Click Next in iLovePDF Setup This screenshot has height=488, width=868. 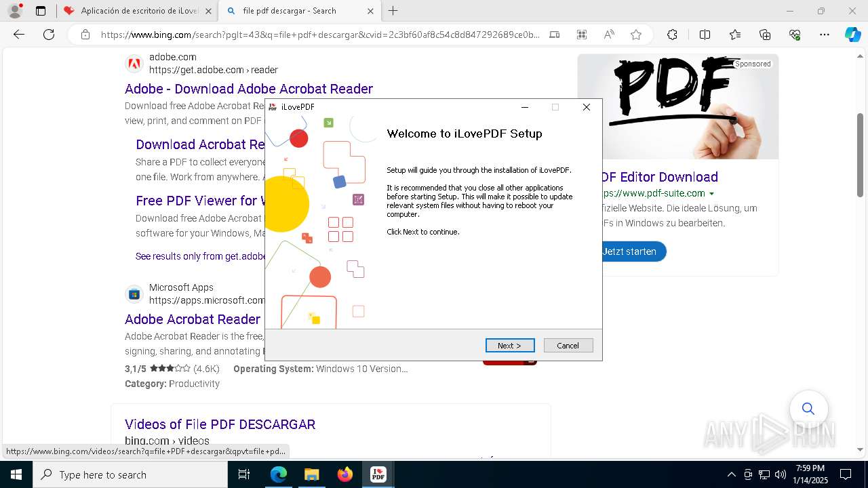point(510,346)
